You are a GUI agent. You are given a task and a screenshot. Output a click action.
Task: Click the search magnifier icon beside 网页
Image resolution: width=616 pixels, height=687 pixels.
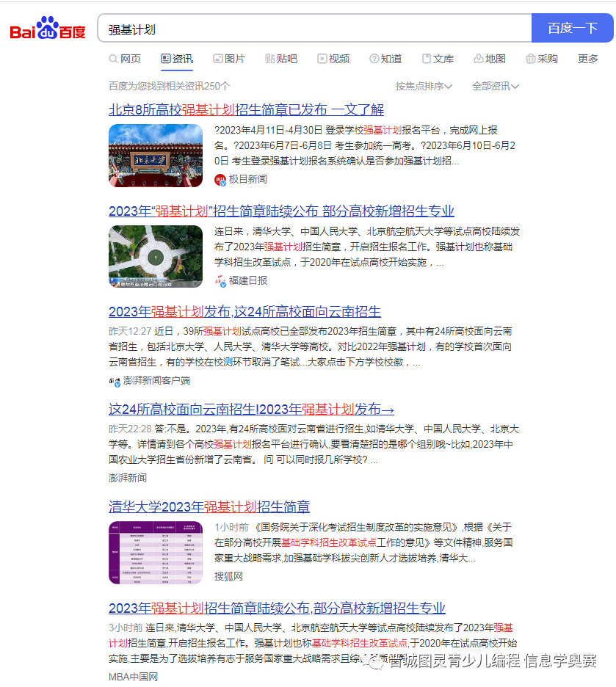[113, 59]
